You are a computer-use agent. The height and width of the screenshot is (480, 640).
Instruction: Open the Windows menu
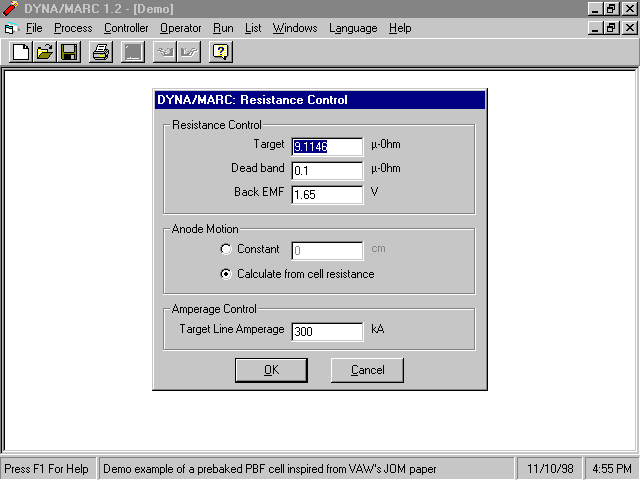pos(295,28)
